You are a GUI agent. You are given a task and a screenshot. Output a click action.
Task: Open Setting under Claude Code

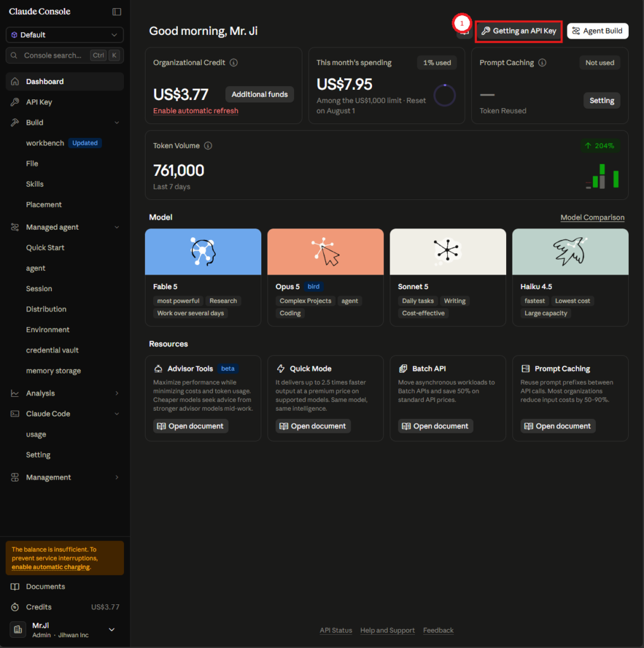[x=38, y=454]
